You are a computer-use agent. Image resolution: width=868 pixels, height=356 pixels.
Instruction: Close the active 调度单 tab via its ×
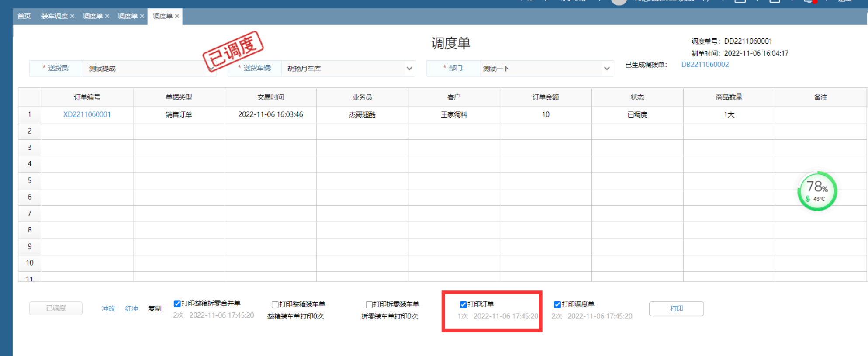[x=177, y=16]
